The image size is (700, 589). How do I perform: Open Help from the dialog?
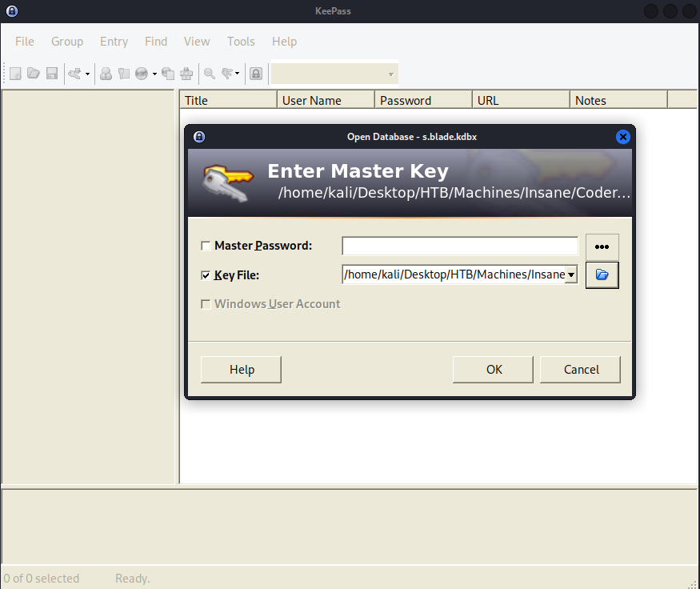pyautogui.click(x=240, y=369)
